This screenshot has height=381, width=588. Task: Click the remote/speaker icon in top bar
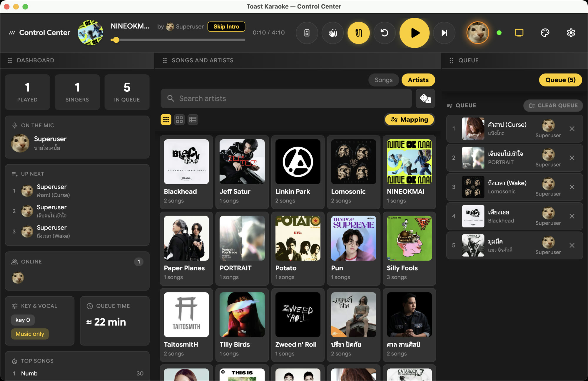coord(307,33)
